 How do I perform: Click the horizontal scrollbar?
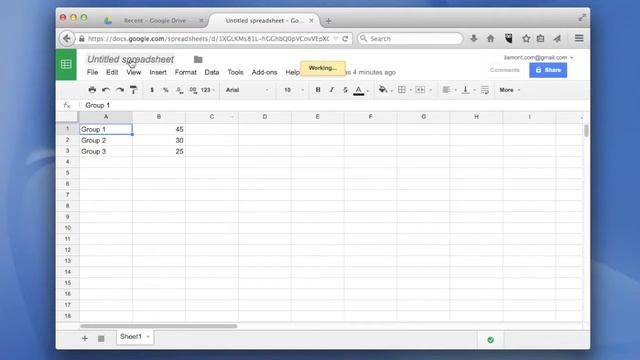click(159, 326)
